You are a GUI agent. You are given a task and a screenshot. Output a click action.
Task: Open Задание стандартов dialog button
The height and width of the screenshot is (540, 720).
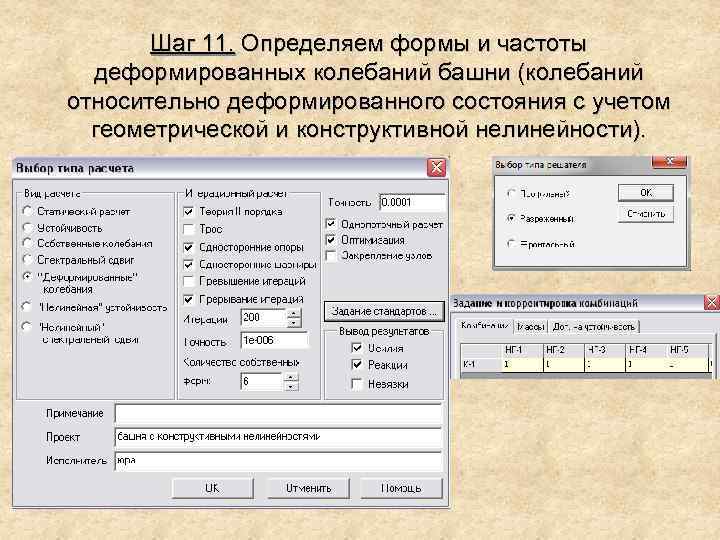pyautogui.click(x=384, y=311)
